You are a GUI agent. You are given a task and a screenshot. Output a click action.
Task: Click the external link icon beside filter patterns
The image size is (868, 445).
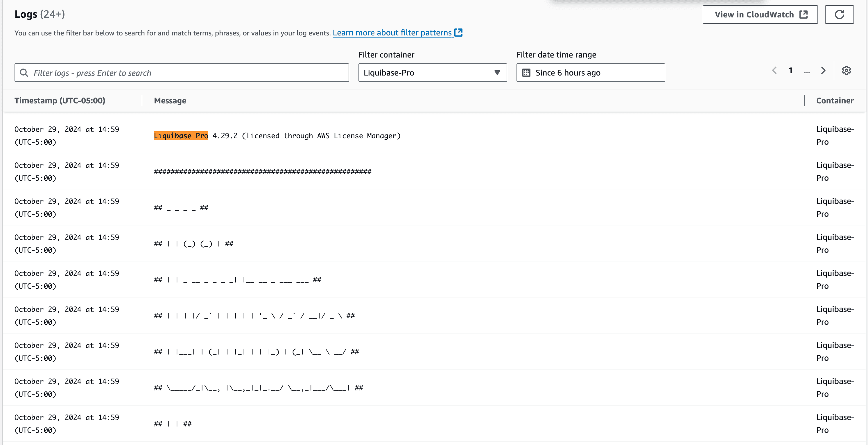458,33
